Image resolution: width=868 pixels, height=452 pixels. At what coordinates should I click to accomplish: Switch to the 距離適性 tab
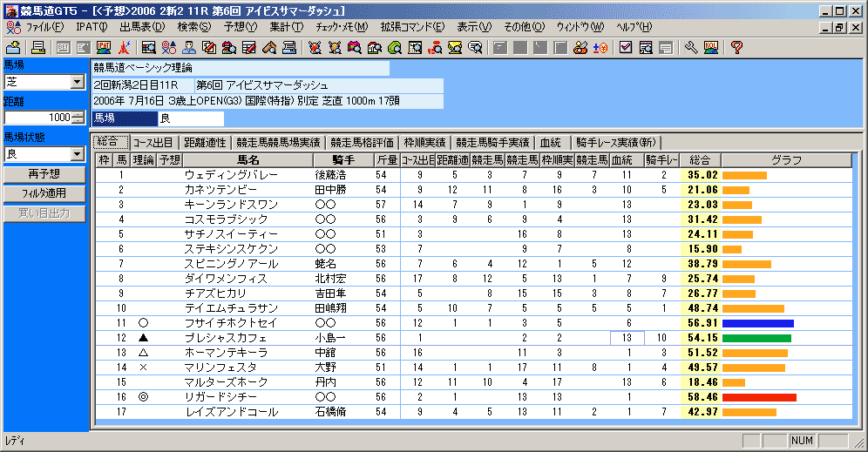[x=205, y=142]
